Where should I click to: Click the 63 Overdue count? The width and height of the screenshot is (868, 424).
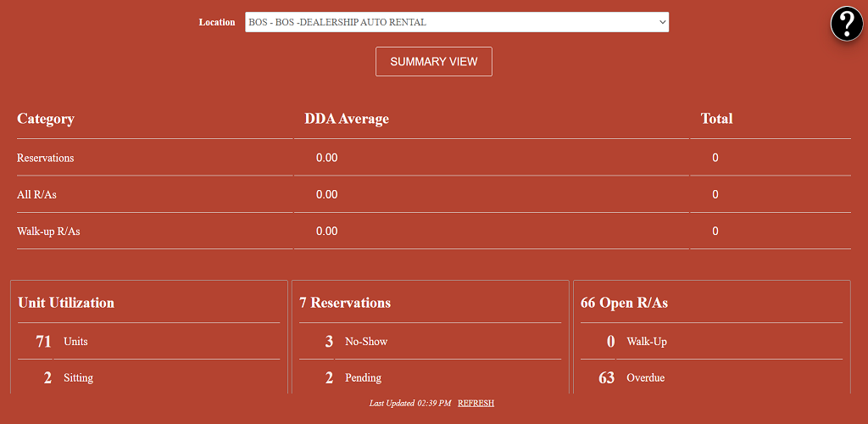tap(607, 378)
